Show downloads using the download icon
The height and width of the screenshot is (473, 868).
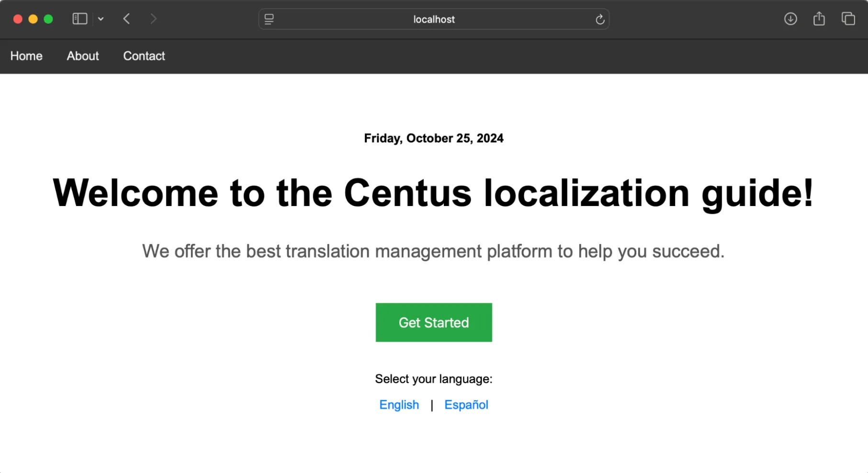[x=790, y=19]
